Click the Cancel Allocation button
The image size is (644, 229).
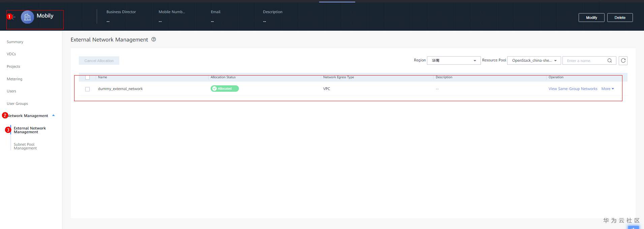pyautogui.click(x=99, y=61)
